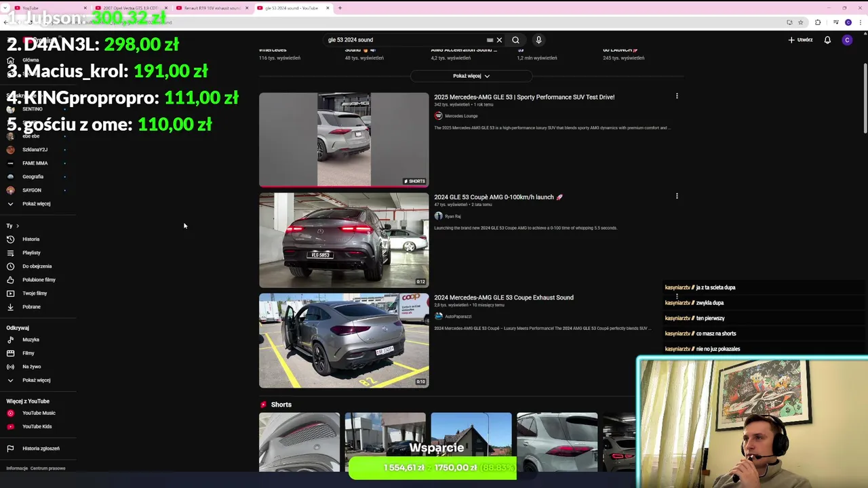868x488 pixels.
Task: Start voice search with the microphone
Action: [538, 40]
